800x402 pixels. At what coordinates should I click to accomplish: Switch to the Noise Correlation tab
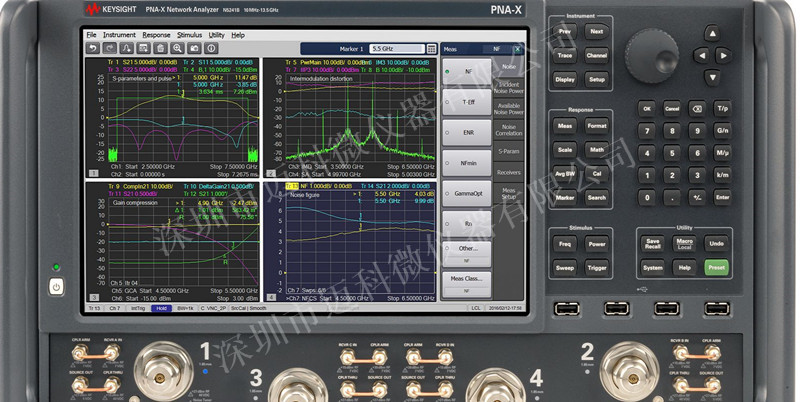tap(509, 130)
